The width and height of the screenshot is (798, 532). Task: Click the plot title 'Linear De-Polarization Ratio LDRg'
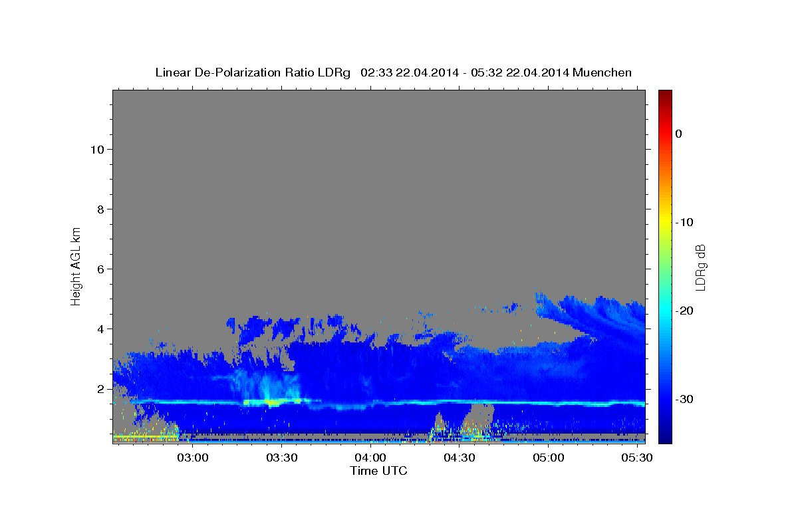(253, 72)
